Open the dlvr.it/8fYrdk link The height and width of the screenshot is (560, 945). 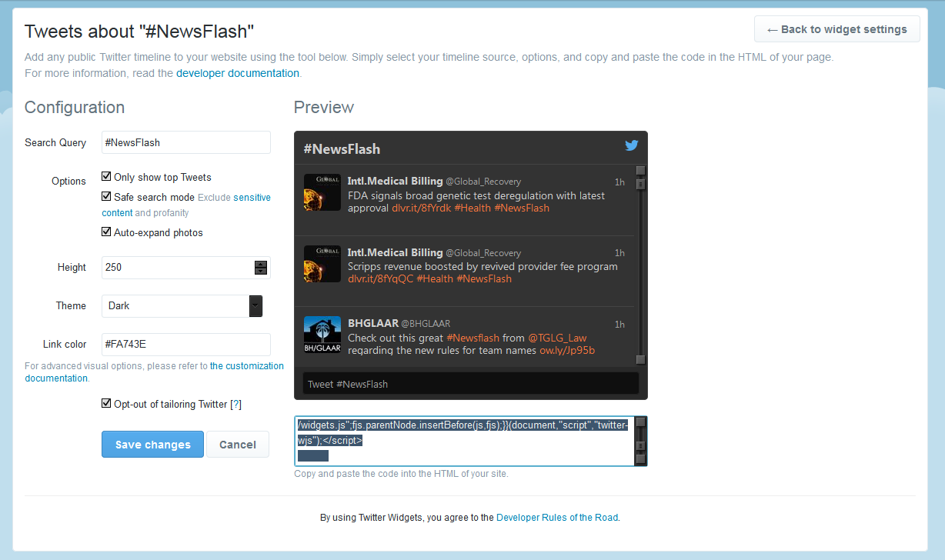(421, 208)
